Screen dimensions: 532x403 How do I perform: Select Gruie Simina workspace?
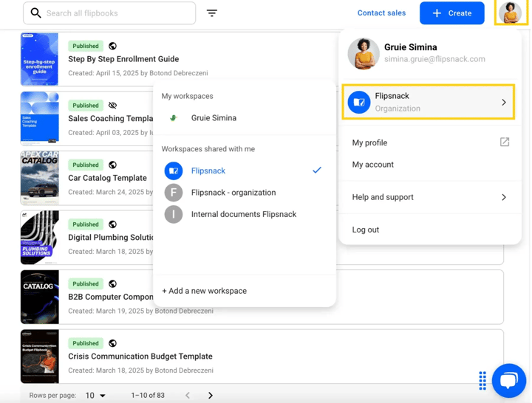click(245, 118)
